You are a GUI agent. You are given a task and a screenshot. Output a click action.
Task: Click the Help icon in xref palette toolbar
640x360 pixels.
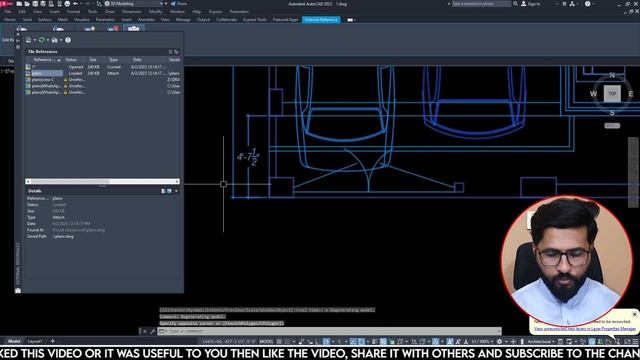pyautogui.click(x=68, y=40)
